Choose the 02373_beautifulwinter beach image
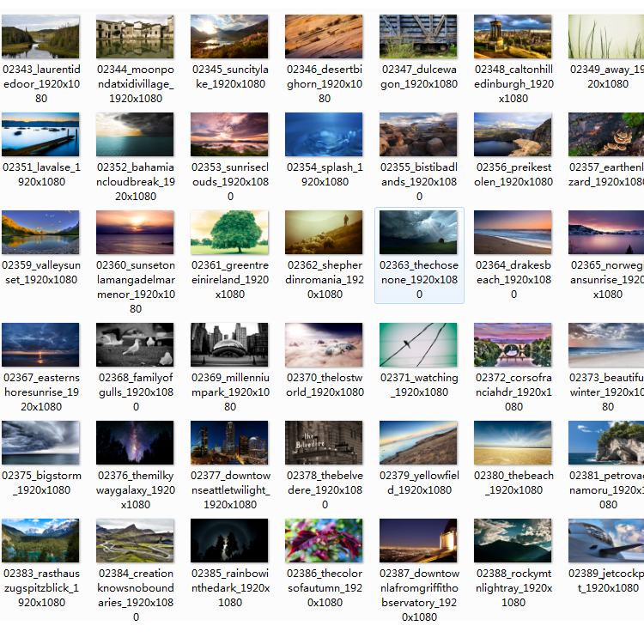The height and width of the screenshot is (644, 644). point(606,344)
